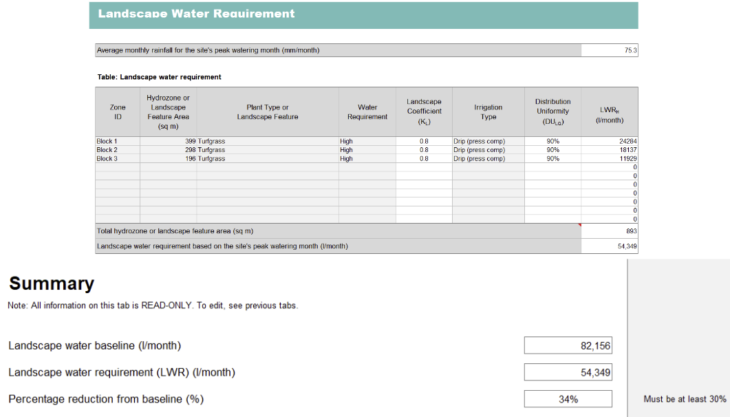Click the Zone ID column header
The image size is (730, 417).
116,111
